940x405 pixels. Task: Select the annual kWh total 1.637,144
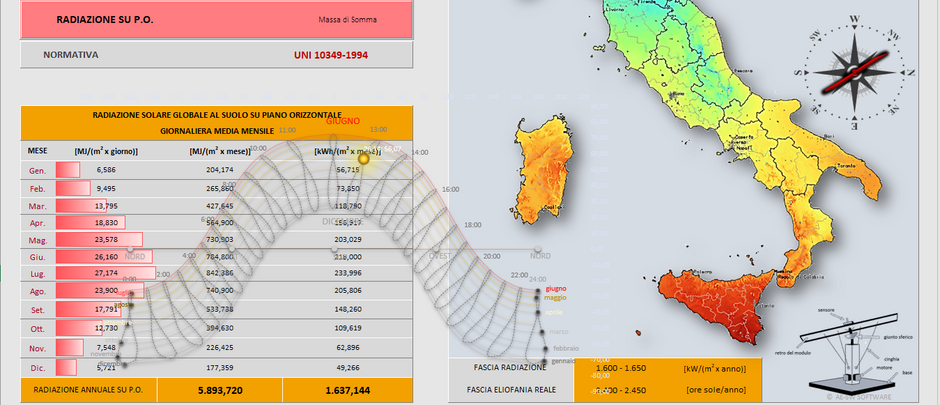[x=347, y=390]
